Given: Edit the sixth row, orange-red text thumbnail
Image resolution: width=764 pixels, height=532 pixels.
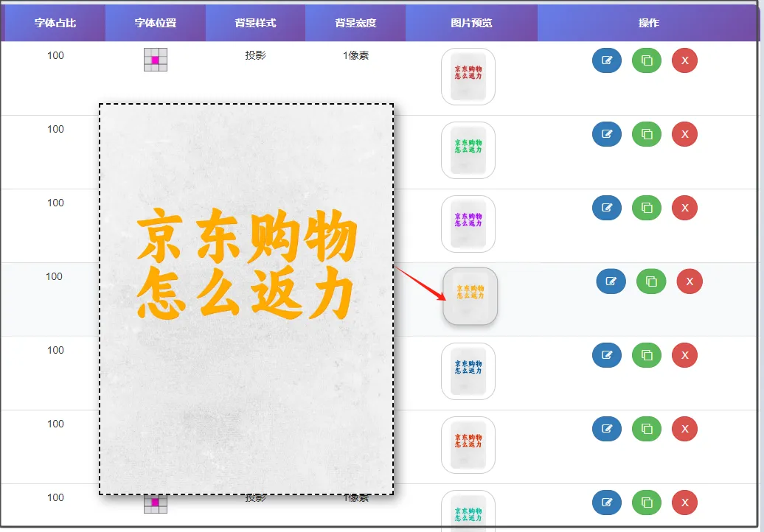Looking at the screenshot, I should click(607, 429).
